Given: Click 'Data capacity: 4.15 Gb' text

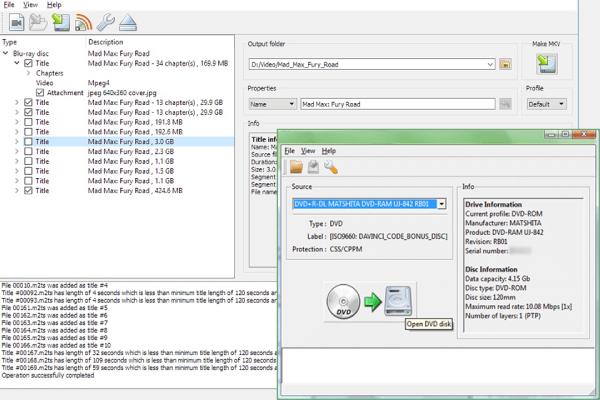Looking at the screenshot, I should pyautogui.click(x=497, y=279).
